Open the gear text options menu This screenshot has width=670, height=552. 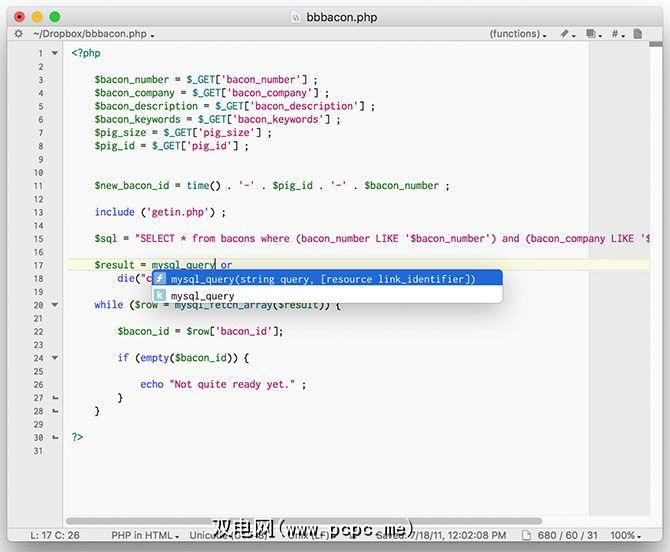point(18,34)
